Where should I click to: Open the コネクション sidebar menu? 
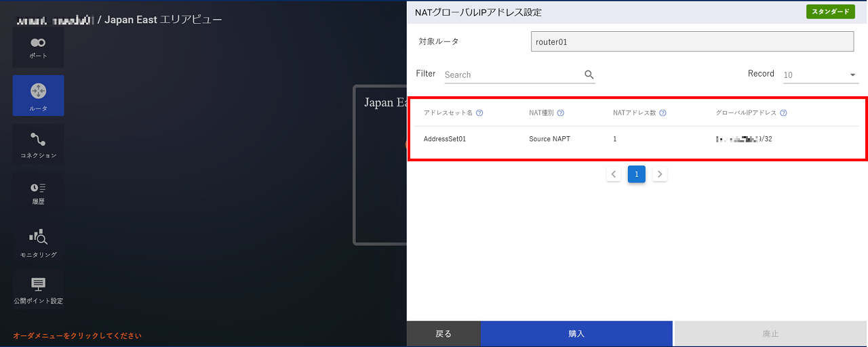[38, 144]
